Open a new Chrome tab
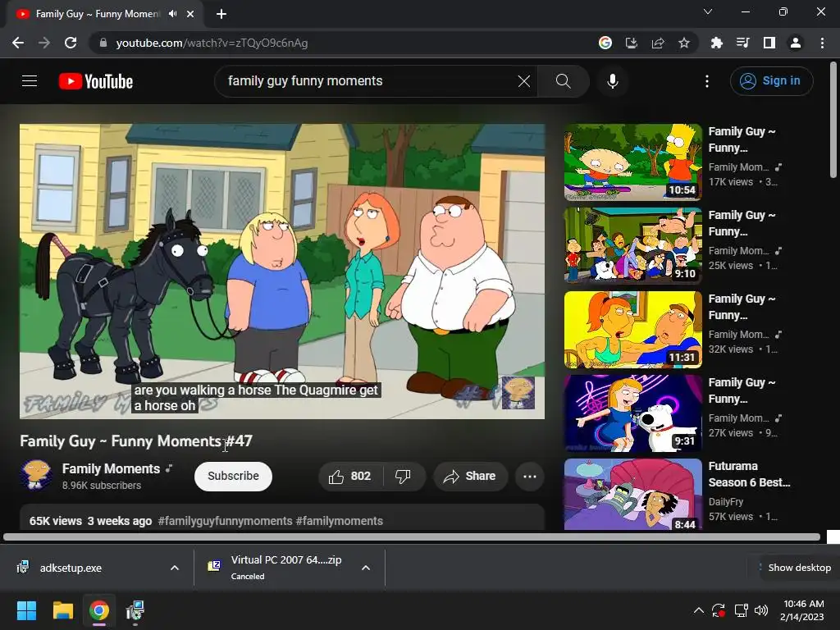This screenshot has height=630, width=840. click(x=221, y=14)
